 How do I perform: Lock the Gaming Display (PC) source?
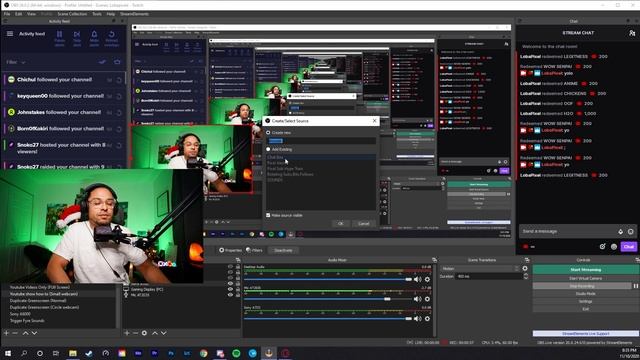pyautogui.click(x=238, y=289)
